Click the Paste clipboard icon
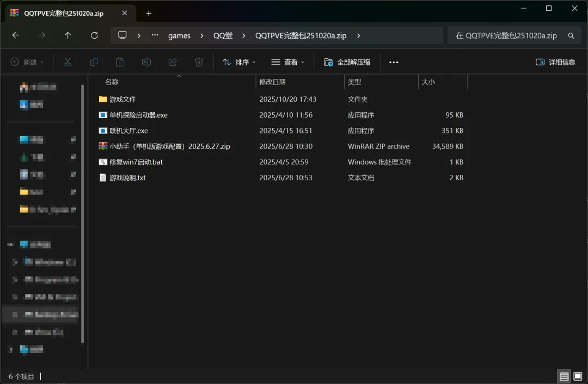 [120, 62]
